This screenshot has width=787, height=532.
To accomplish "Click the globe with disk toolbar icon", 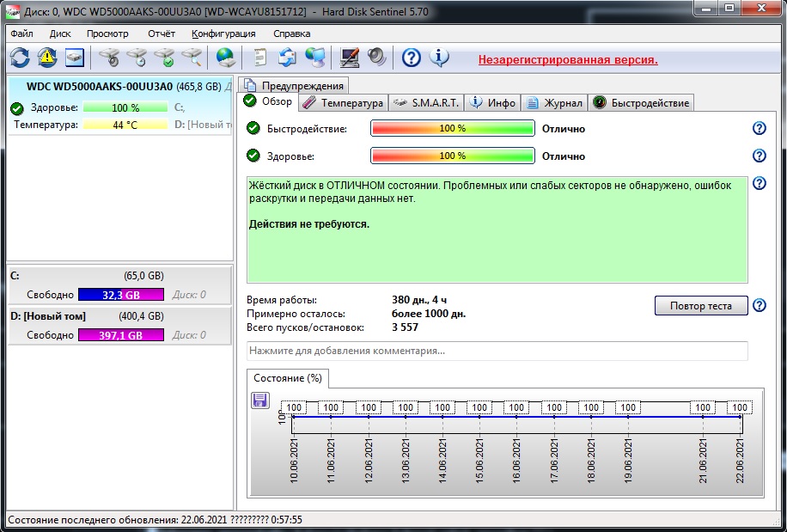I will pos(225,58).
